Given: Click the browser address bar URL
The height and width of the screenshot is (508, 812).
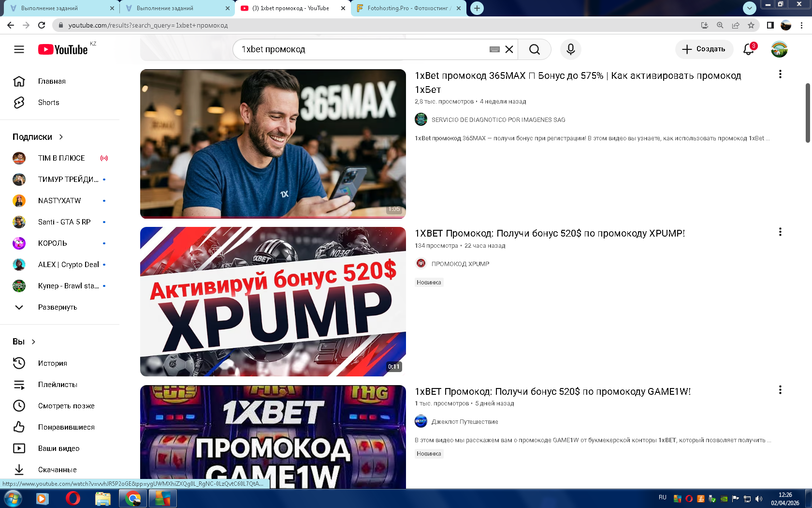Looking at the screenshot, I should 148,25.
